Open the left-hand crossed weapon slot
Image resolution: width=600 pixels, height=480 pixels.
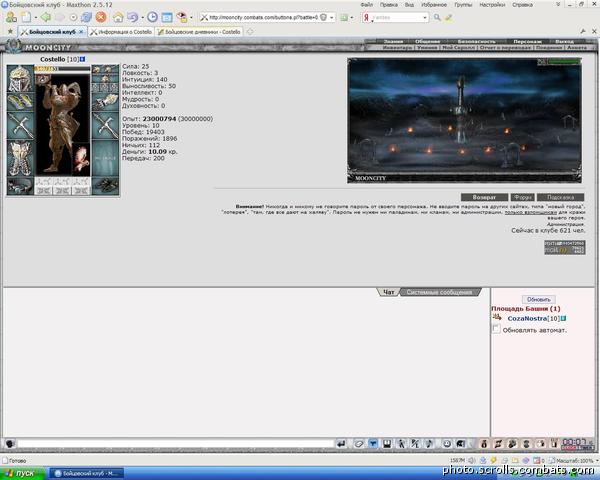20,126
